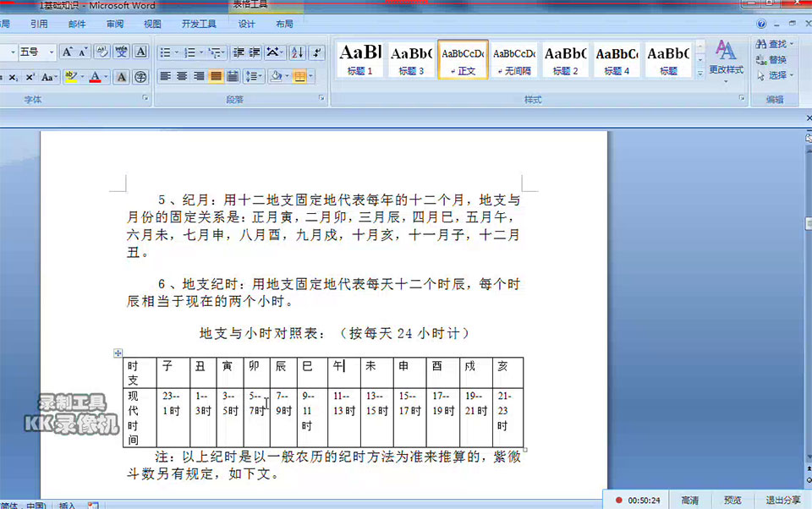This screenshot has width=812, height=509.
Task: Click the Word help icon
Action: click(761, 24)
